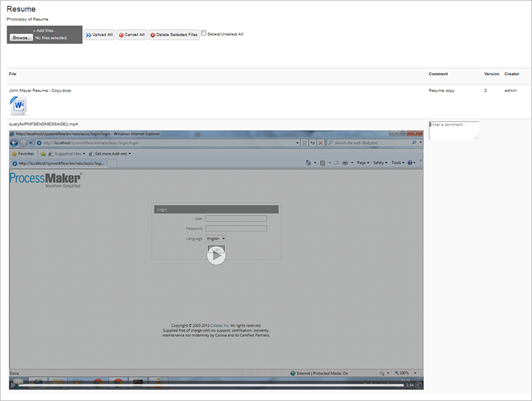This screenshot has width=532, height=401.
Task: Click the blue help icon in IE command bar
Action: tap(410, 163)
